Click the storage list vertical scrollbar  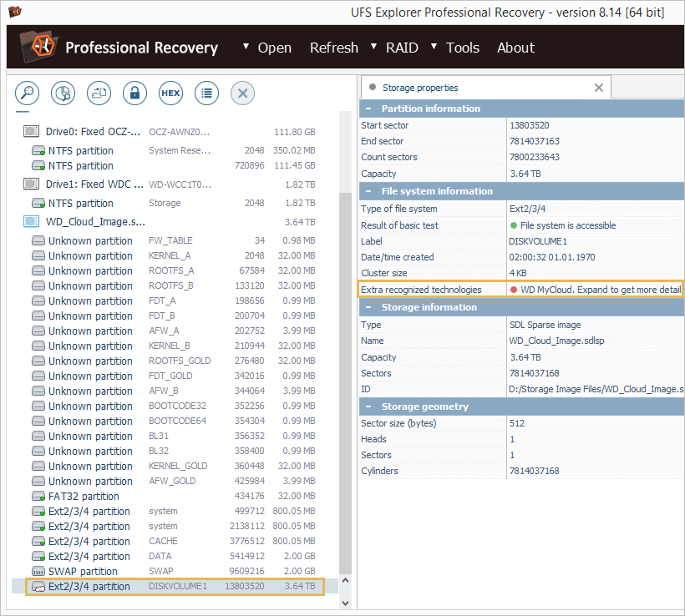(x=345, y=376)
